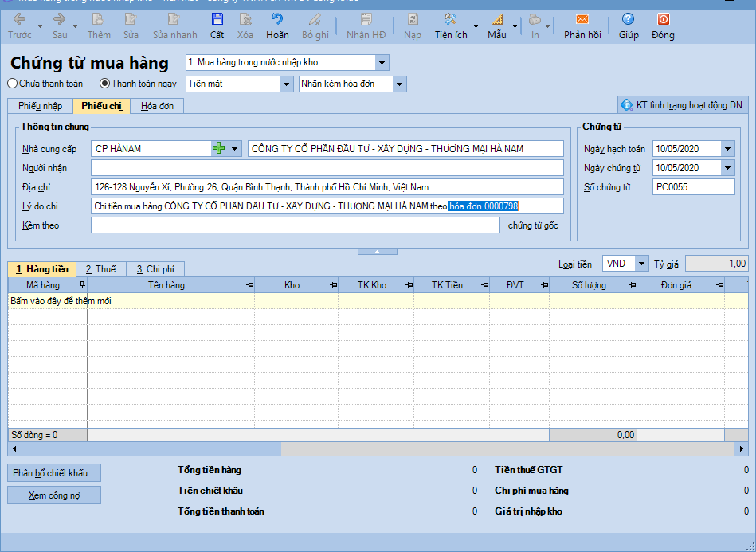
Task: Open the Hóa đơn tab
Action: pos(158,106)
